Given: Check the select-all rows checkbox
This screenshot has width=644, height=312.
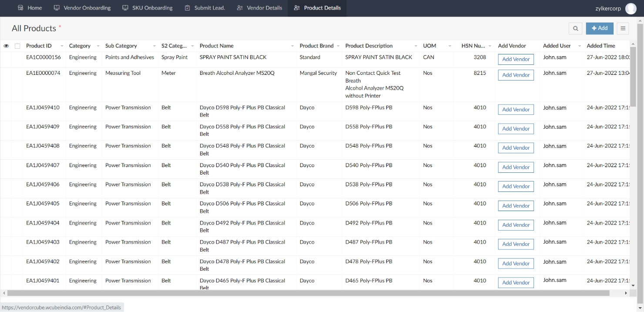Looking at the screenshot, I should click(x=17, y=46).
